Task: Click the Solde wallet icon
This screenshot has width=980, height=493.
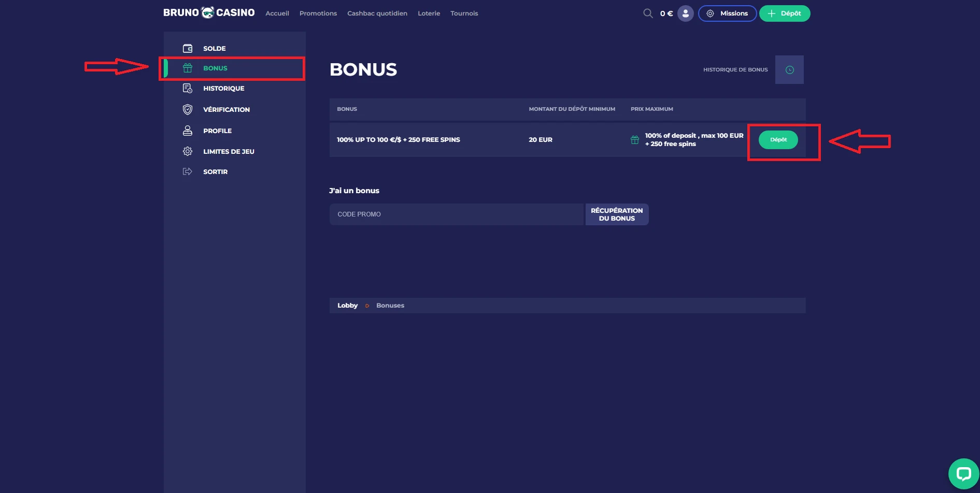Action: (188, 48)
